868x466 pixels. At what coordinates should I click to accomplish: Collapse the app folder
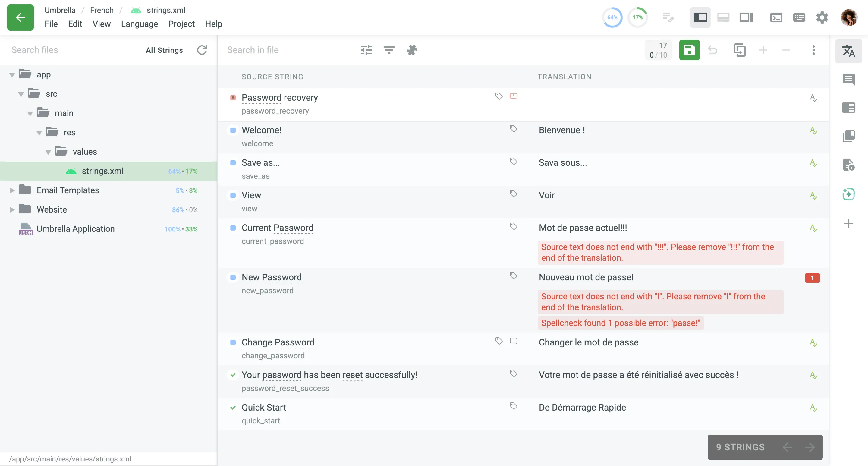[12, 75]
